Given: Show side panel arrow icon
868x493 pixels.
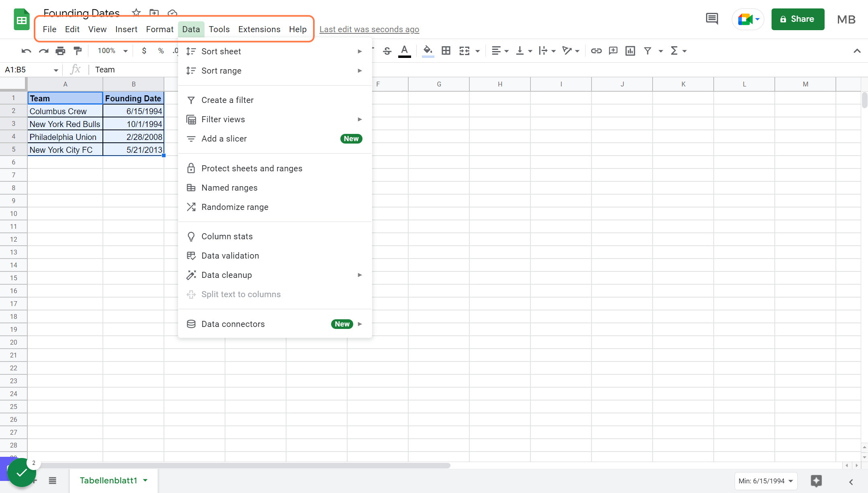Looking at the screenshot, I should click(x=851, y=482).
